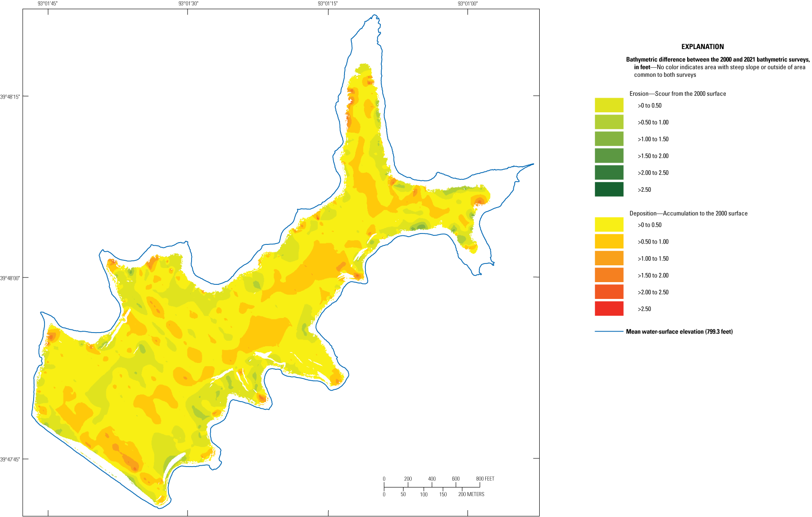Click the "200 METERS" scale bar label
The height and width of the screenshot is (517, 812).
(x=471, y=494)
